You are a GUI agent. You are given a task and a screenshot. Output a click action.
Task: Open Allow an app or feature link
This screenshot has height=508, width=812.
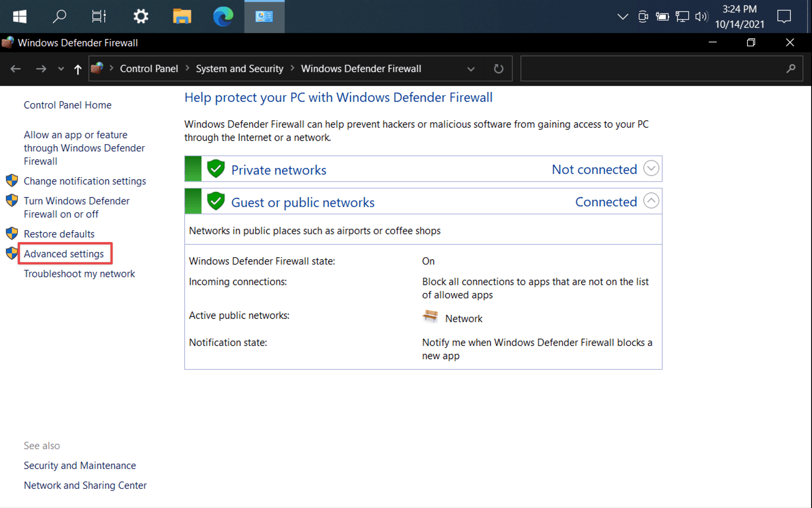(84, 148)
